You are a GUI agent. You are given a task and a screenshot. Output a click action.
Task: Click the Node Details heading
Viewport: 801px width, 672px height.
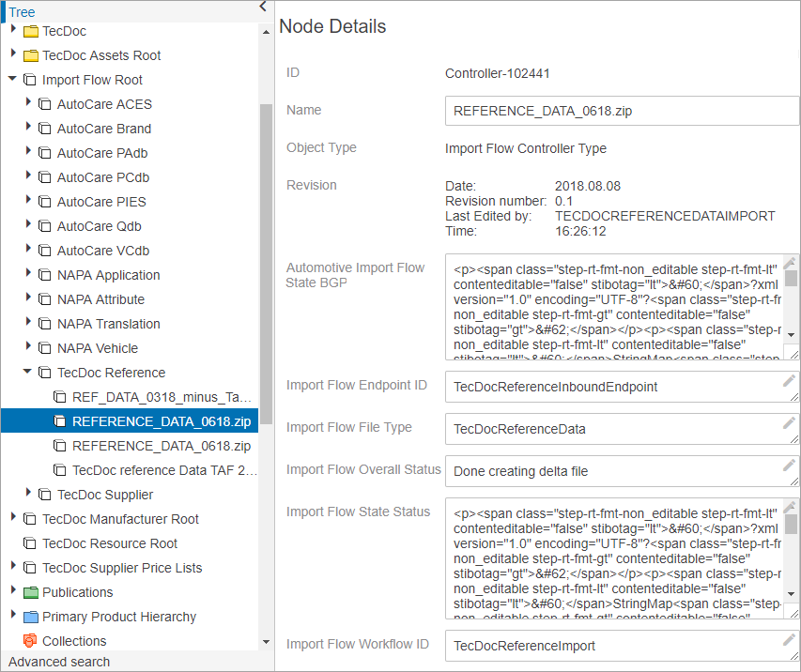(x=332, y=26)
